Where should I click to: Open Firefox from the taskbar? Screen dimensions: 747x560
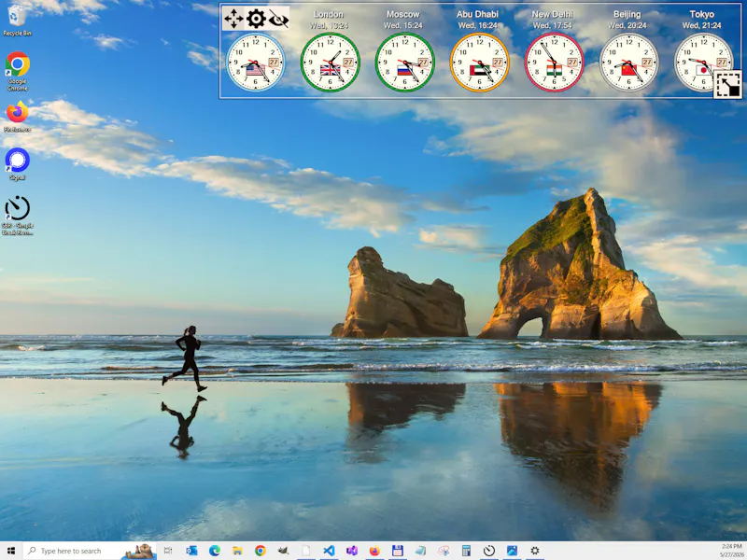pyautogui.click(x=374, y=551)
